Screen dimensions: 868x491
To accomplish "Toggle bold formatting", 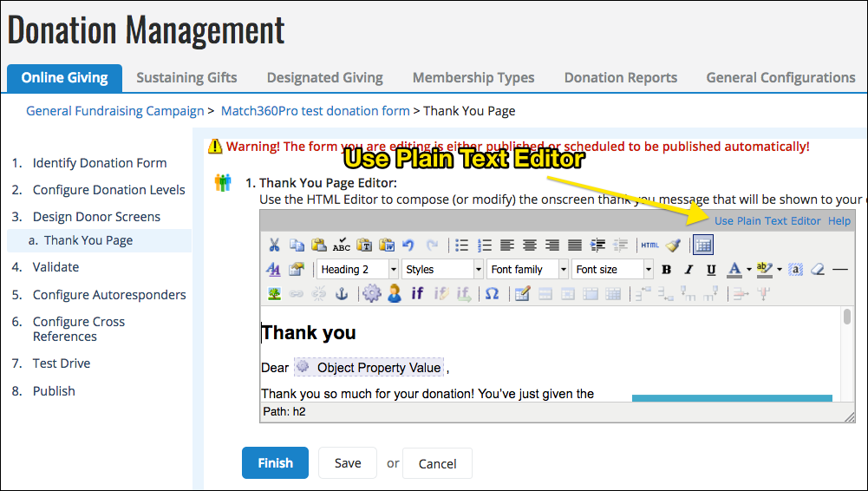I will 666,270.
